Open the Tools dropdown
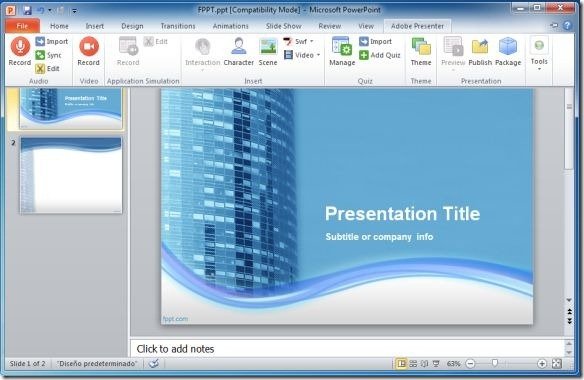584x380 pixels. (539, 53)
